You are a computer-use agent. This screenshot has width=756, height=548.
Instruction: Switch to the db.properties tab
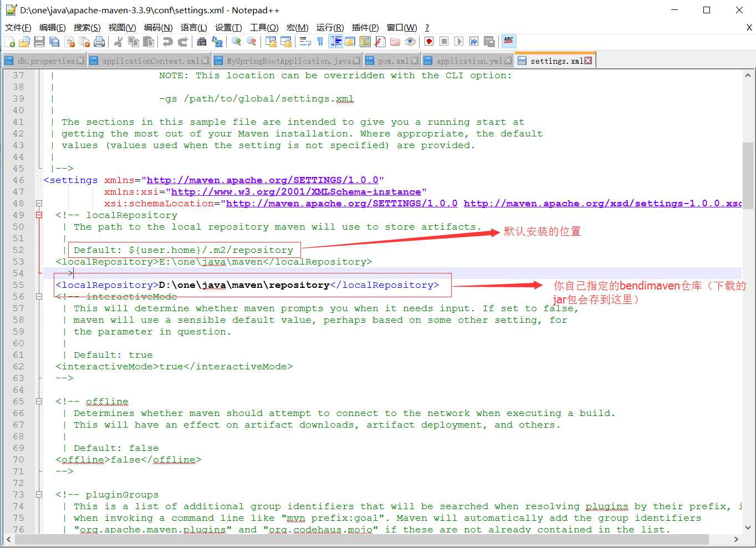[44, 61]
